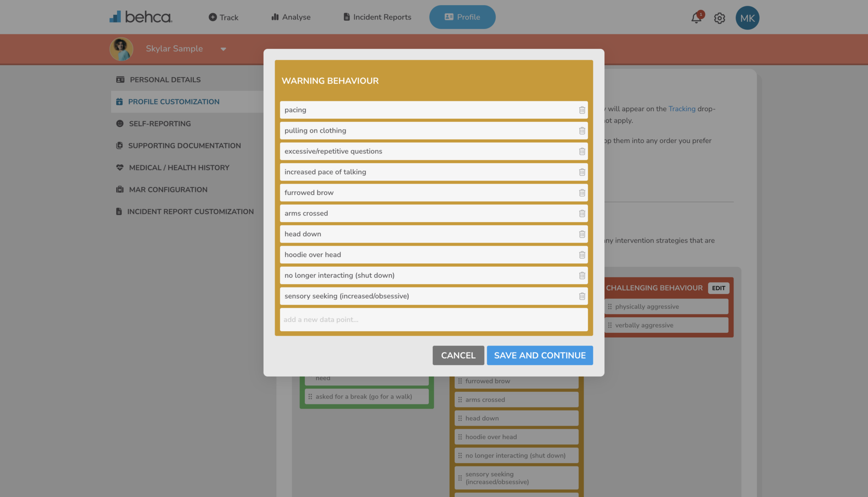868x497 pixels.
Task: Click Edit on Challenging Behaviour
Action: click(718, 288)
